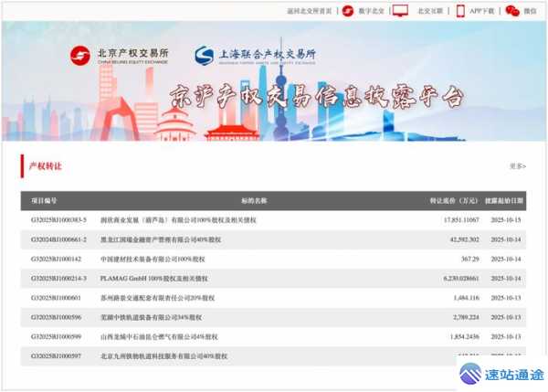Click the 披露起始日期 column header
Screen dimensions: 548x392
click(504, 201)
